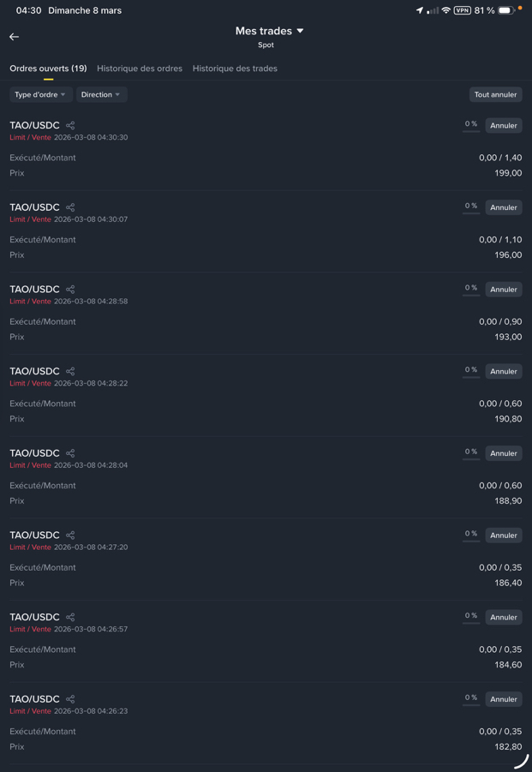The width and height of the screenshot is (532, 772).
Task: Switch to Historique des ordres tab
Action: (x=140, y=69)
